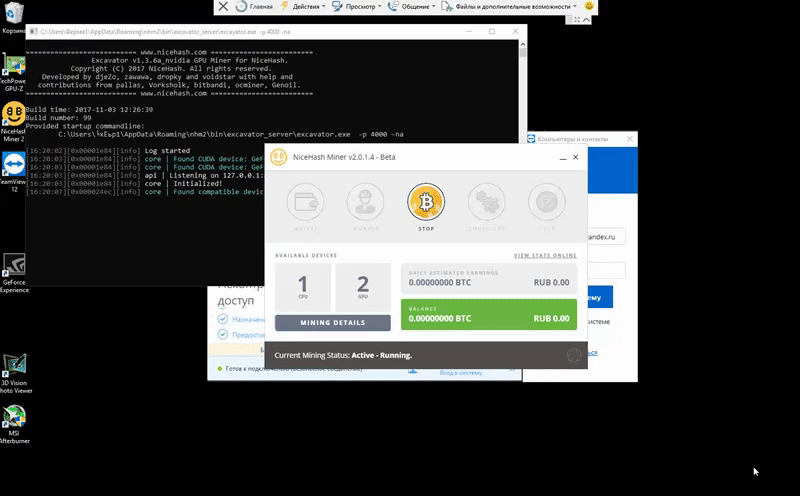Open the MSI Afterburner desktop icon
Viewport: 800px width, 496px height.
(14, 424)
